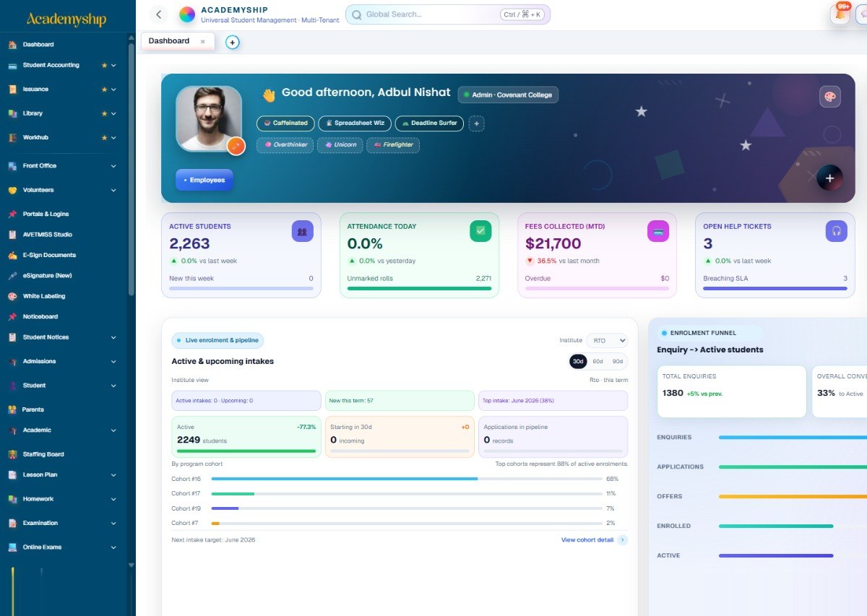Toggle the Student Accounting favorite star
This screenshot has width=867, height=616.
tap(104, 65)
